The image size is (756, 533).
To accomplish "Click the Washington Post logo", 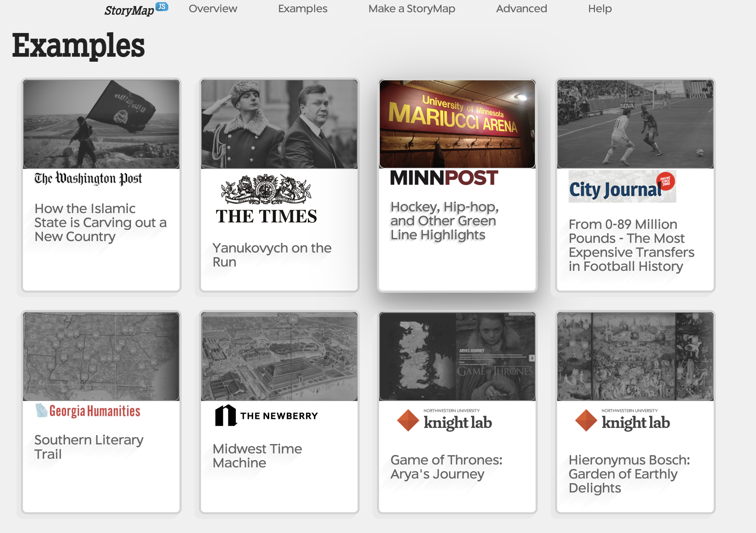I will coord(88,178).
